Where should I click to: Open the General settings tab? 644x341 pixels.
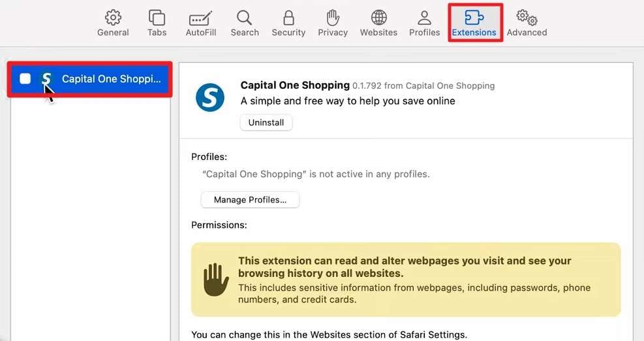click(x=113, y=23)
